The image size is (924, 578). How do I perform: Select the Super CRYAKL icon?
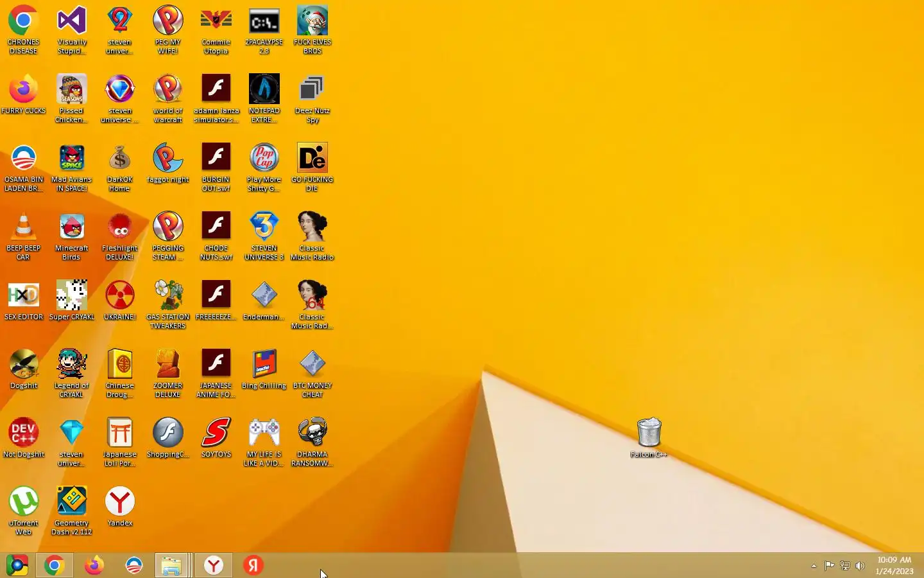click(71, 300)
